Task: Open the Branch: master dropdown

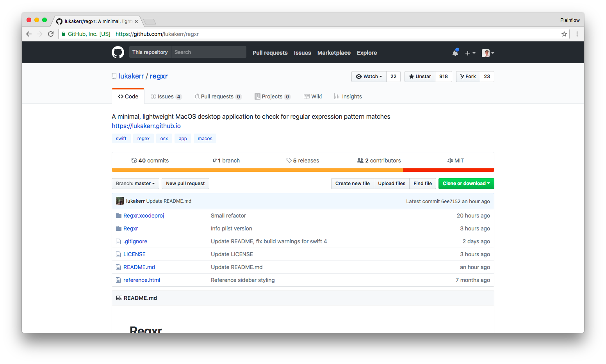Action: pos(135,184)
